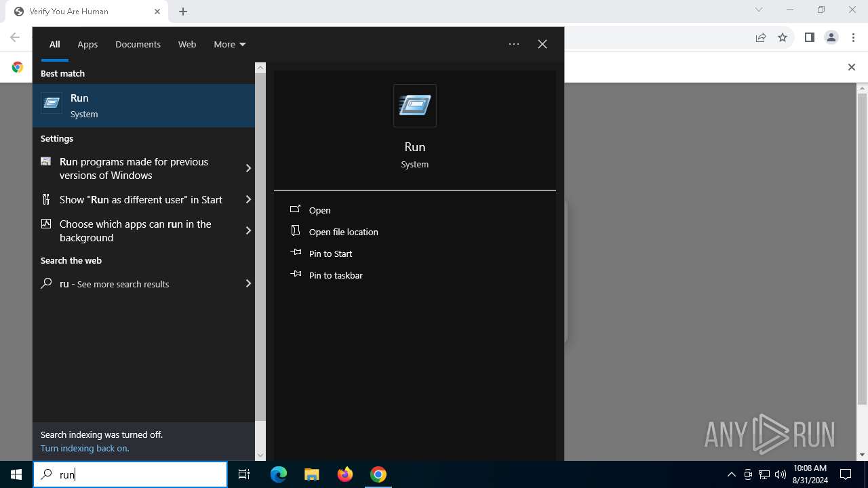Open Task View on the taskbar
This screenshot has height=488, width=868.
tap(244, 474)
